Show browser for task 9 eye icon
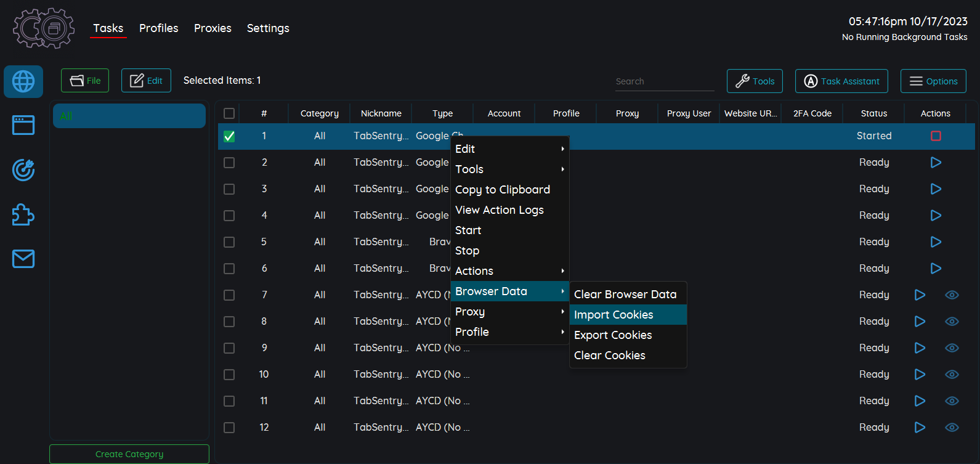This screenshot has height=464, width=980. tap(952, 348)
